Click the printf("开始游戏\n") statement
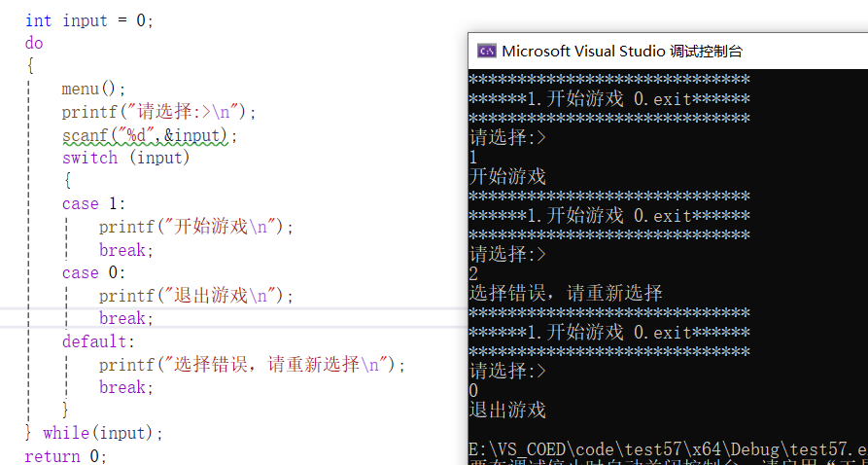Viewport: 868px width, 465px height. (x=196, y=227)
